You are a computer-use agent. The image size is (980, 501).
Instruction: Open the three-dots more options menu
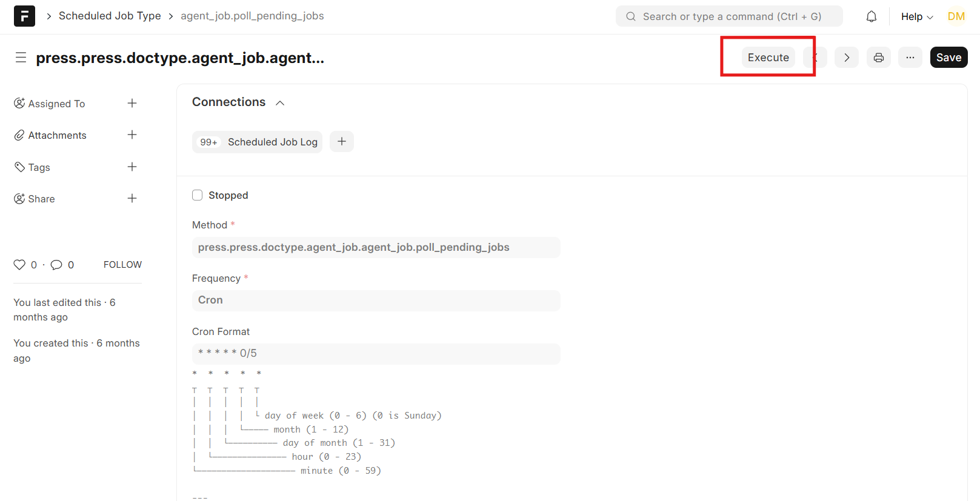tap(910, 58)
